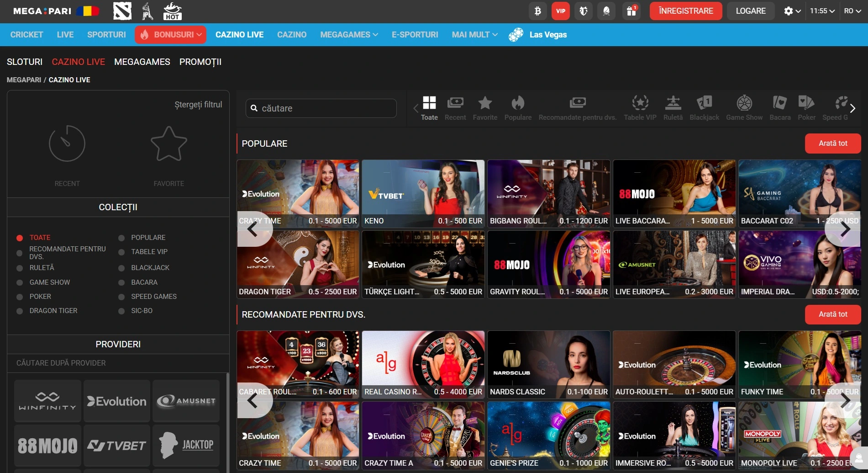Click Arată tot for Populare section
Viewport: 868px width, 473px height.
832,143
